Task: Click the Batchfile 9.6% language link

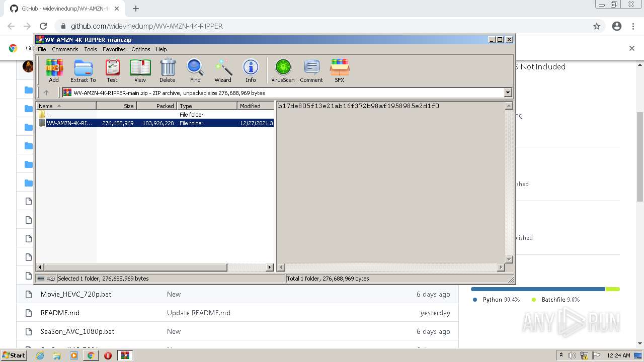Action: [x=556, y=300]
